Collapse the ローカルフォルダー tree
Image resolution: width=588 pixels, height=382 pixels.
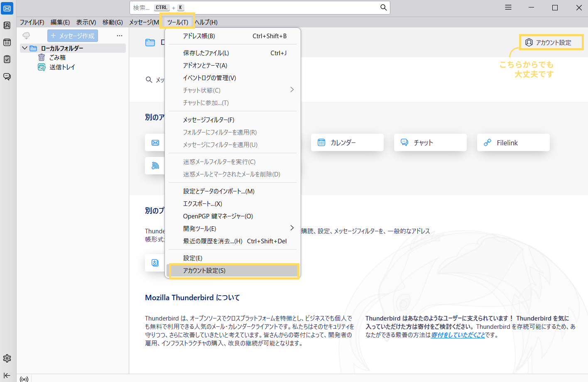[x=25, y=48]
